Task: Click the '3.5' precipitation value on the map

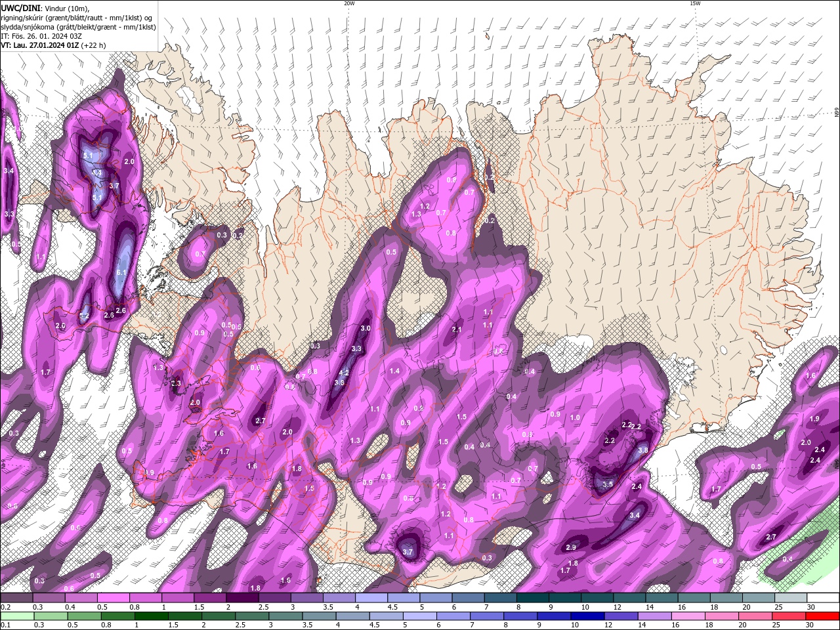Action: click(x=608, y=484)
